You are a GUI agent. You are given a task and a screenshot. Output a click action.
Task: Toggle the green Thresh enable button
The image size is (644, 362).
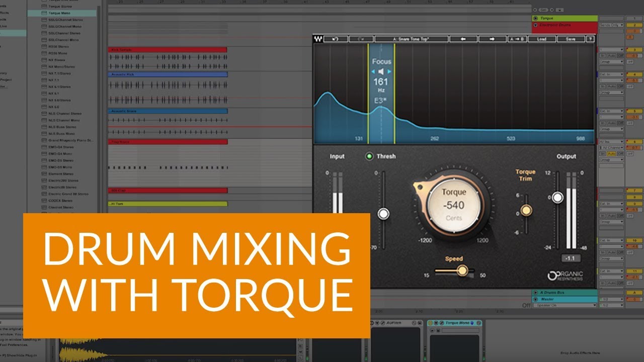[x=369, y=156]
